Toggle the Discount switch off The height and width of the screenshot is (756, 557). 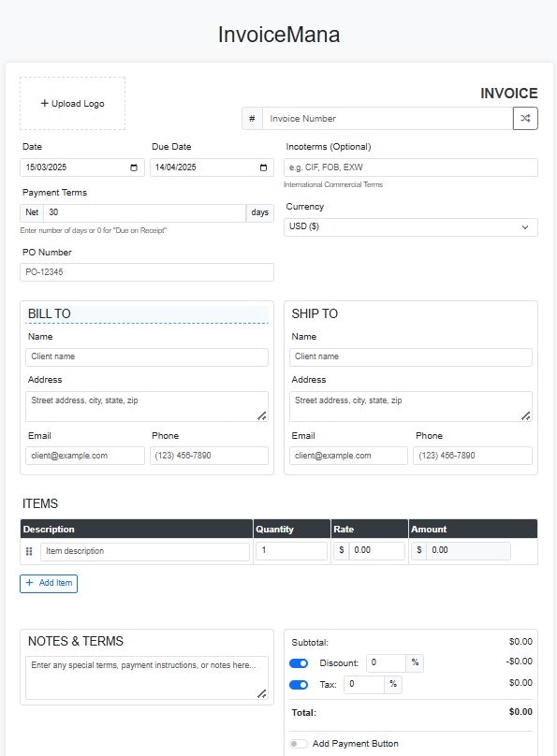point(299,663)
